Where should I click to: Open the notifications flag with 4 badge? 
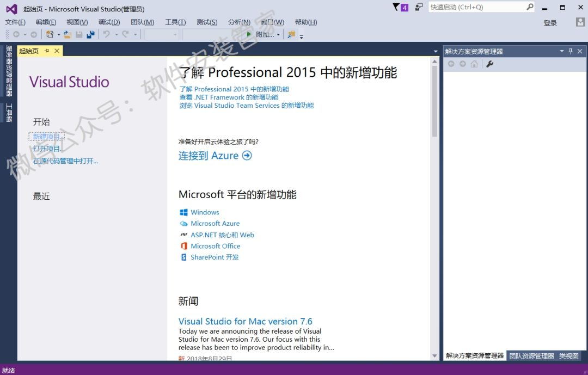400,7
